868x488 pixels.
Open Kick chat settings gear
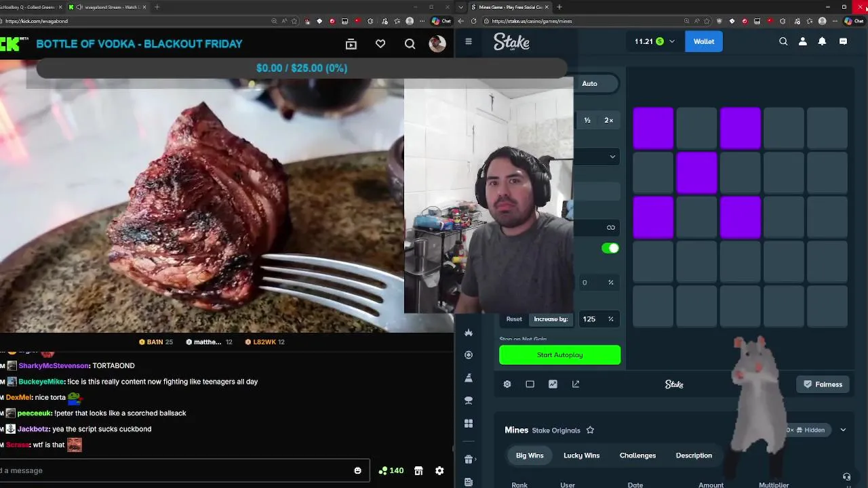tap(439, 471)
